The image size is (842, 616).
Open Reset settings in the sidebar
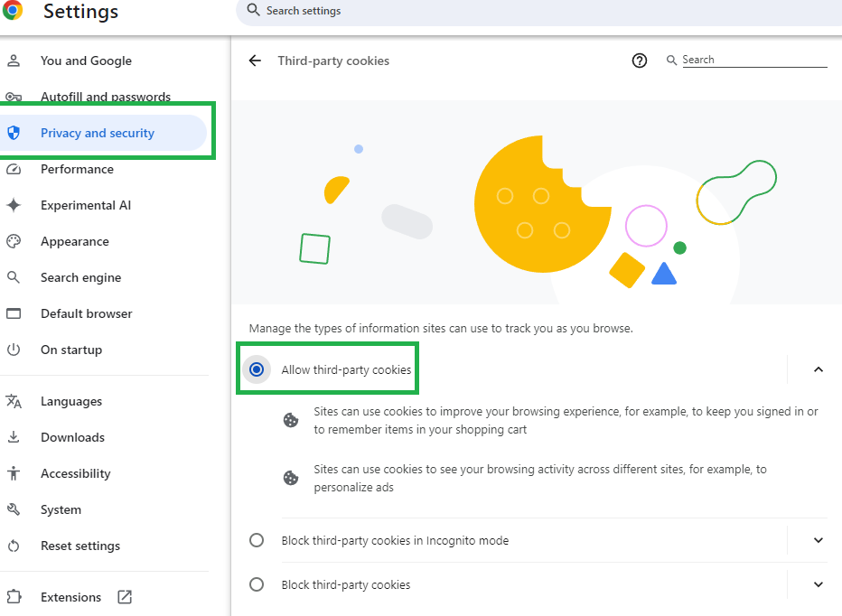80,546
